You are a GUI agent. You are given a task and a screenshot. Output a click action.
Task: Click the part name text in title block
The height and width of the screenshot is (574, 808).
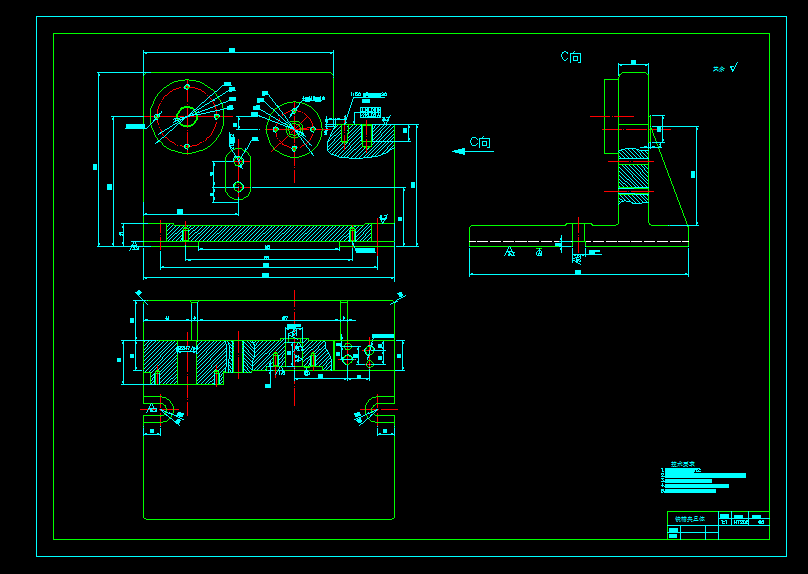(689, 519)
